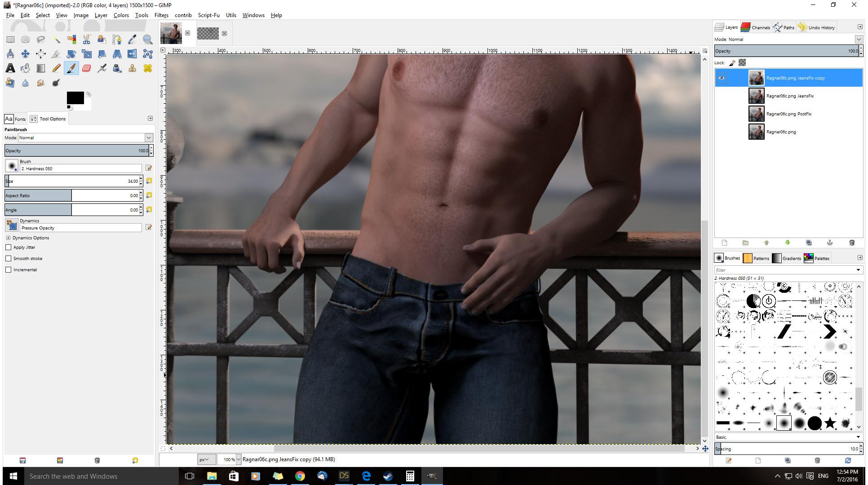868x485 pixels.
Task: Hide the JeansFix copy layer
Action: 722,78
